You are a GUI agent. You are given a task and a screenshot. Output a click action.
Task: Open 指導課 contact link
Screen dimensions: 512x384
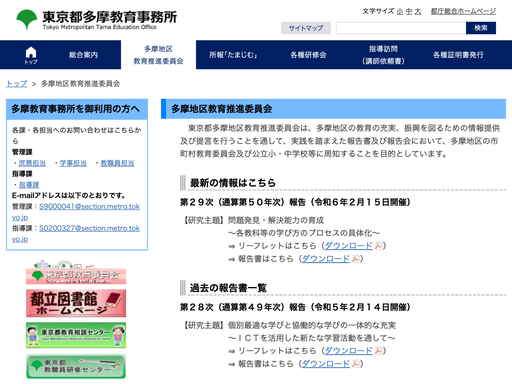coord(29,185)
